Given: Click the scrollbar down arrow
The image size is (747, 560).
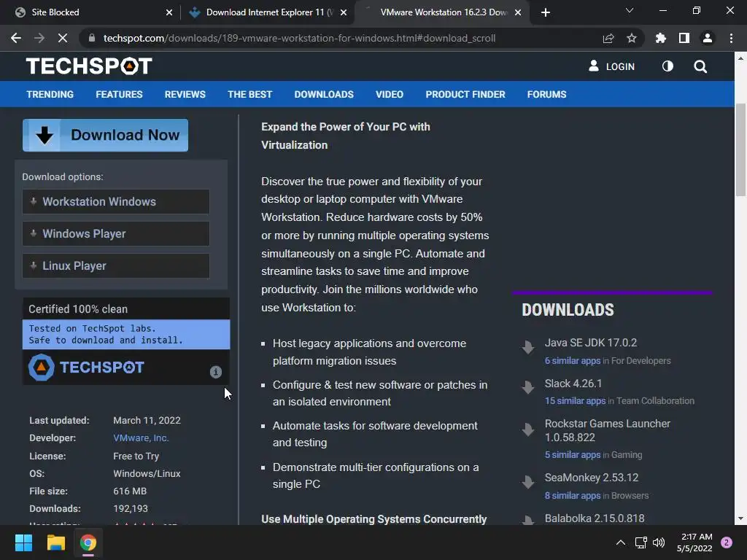Looking at the screenshot, I should coord(740,518).
